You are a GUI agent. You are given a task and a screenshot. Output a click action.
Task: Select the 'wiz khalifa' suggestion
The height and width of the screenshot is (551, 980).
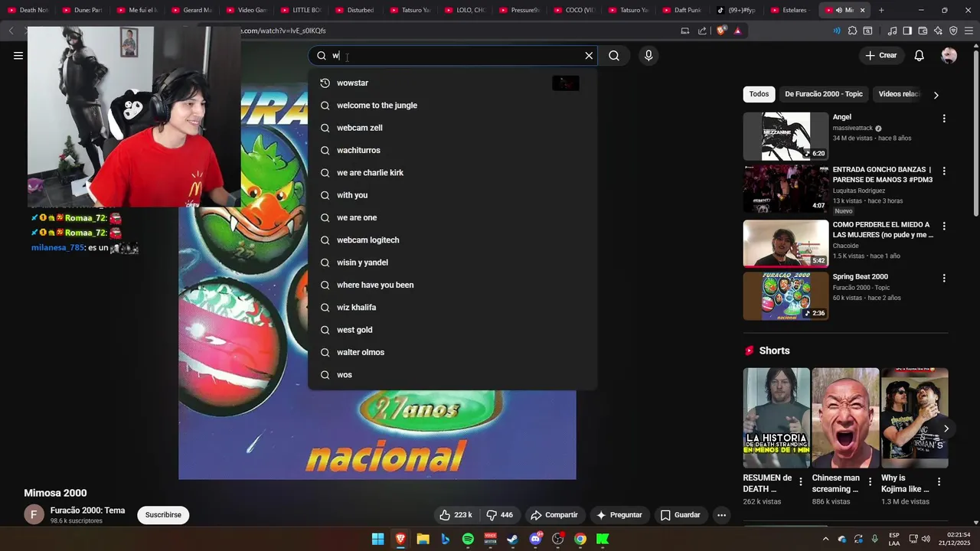coord(452,308)
